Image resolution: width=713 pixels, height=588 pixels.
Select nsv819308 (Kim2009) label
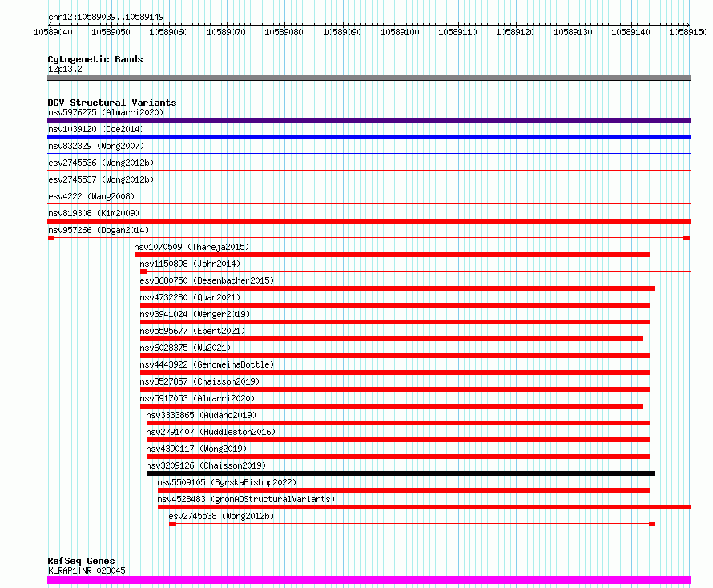pyautogui.click(x=94, y=213)
